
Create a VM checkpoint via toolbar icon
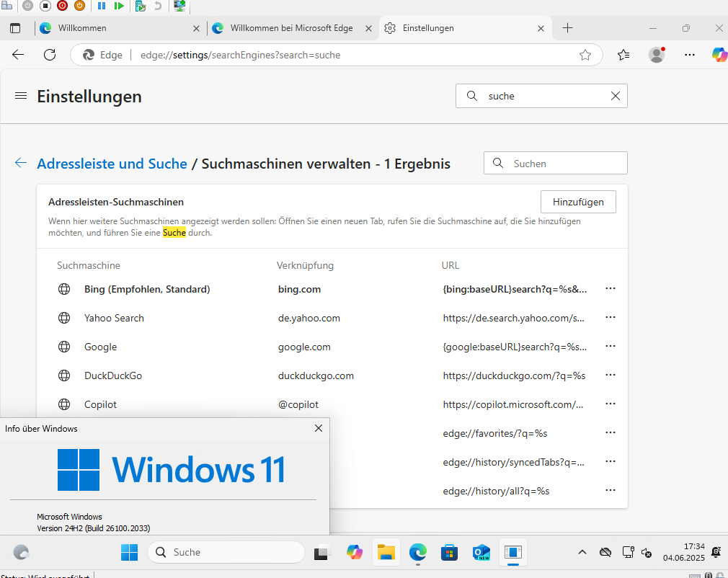pyautogui.click(x=141, y=6)
